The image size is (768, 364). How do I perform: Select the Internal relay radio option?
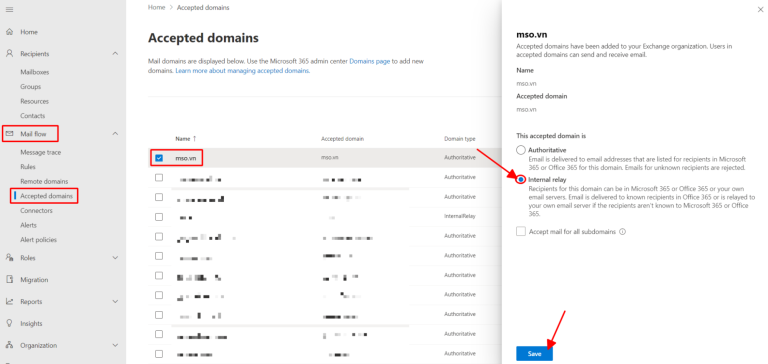click(521, 180)
